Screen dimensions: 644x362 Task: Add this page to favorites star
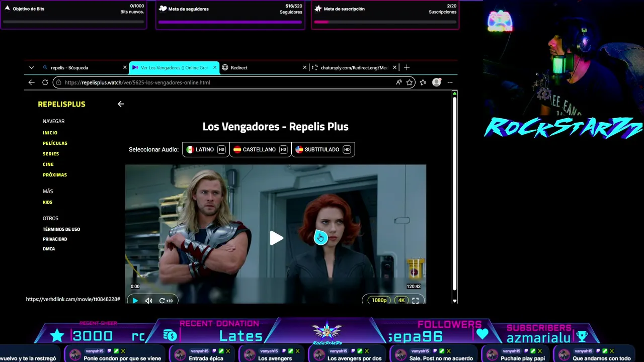410,82
